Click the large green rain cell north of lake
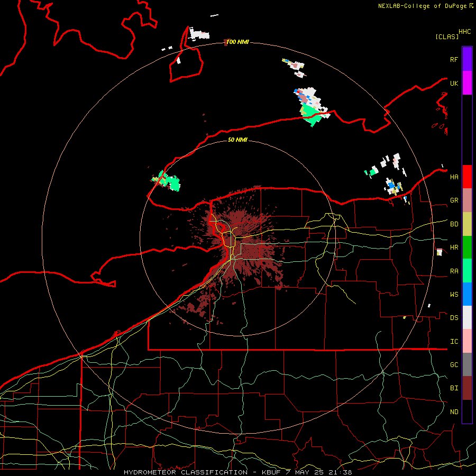476x476 pixels. coord(311,114)
